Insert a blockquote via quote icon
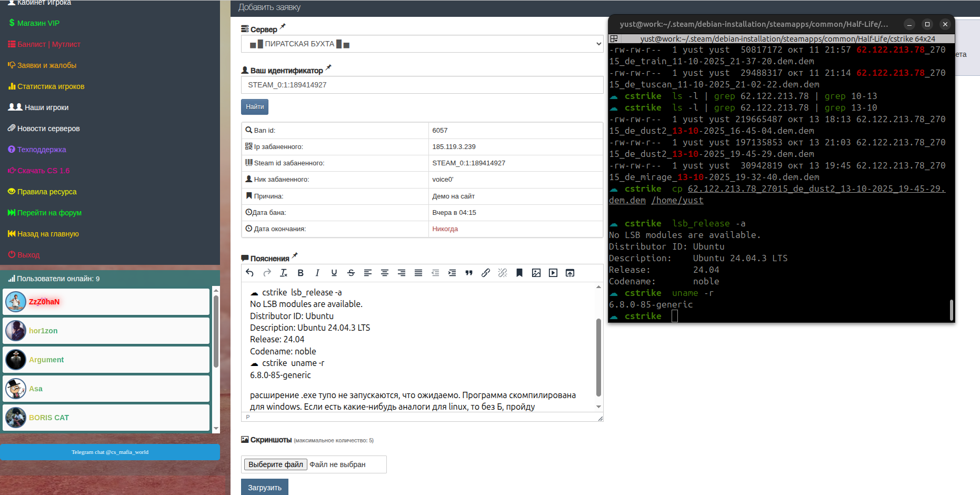This screenshot has height=495, width=980. tap(469, 273)
